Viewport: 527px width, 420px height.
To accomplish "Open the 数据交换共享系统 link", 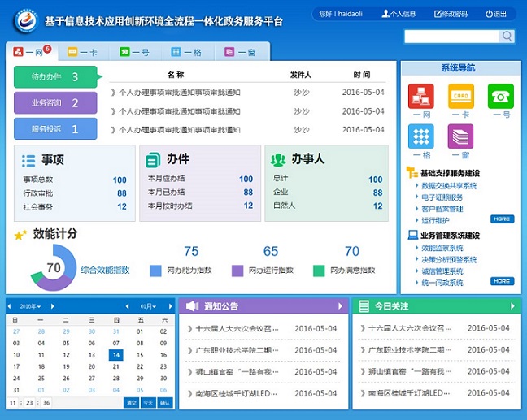I will click(x=449, y=186).
